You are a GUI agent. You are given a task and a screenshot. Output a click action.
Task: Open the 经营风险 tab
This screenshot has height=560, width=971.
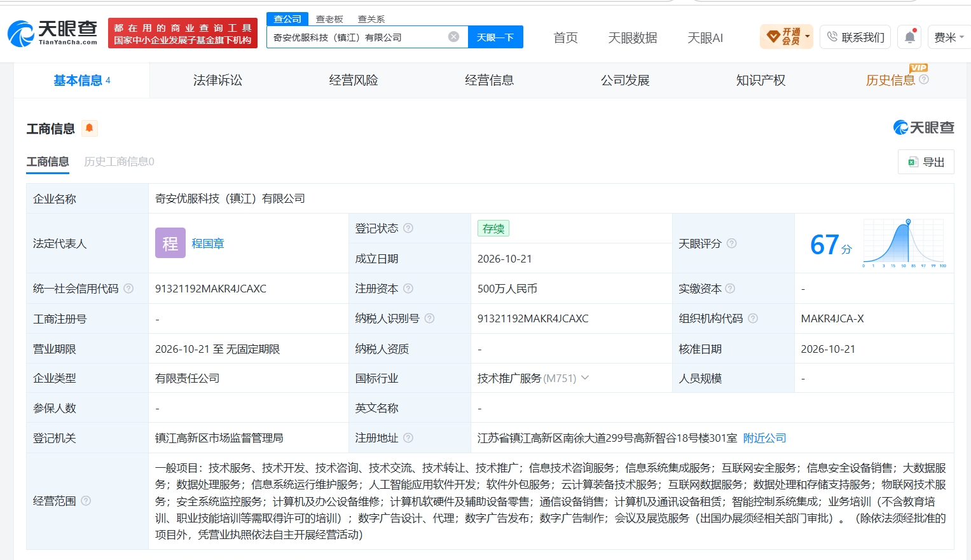[354, 80]
